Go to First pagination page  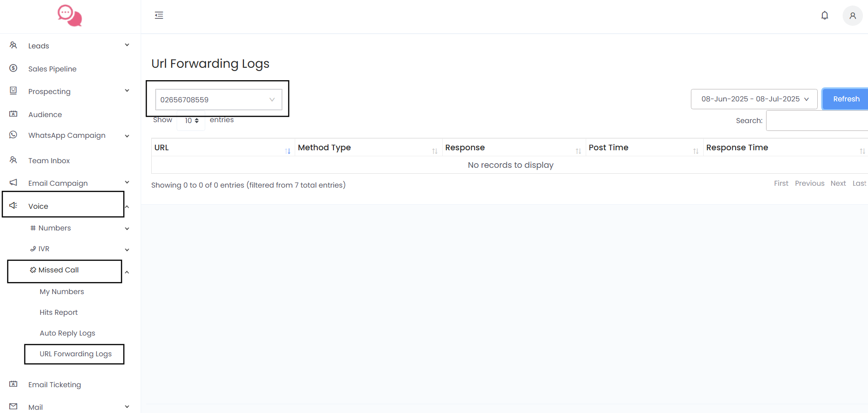pyautogui.click(x=781, y=183)
